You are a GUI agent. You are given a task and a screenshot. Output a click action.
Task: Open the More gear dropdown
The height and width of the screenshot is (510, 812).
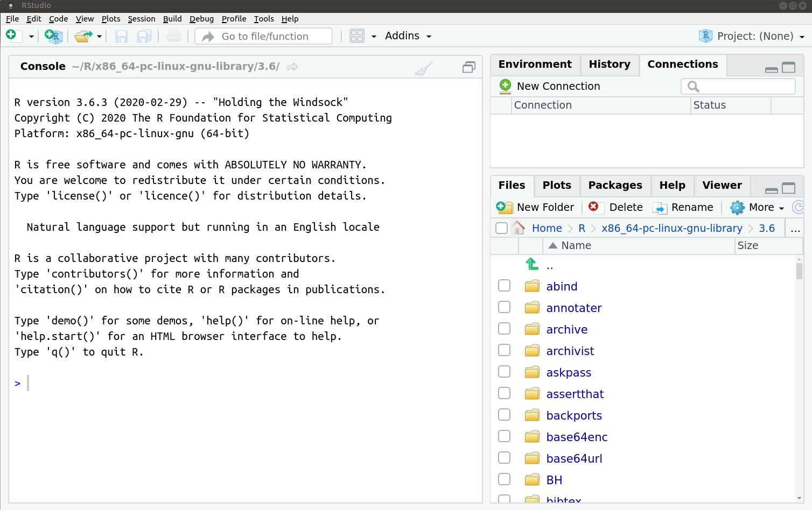coord(757,207)
